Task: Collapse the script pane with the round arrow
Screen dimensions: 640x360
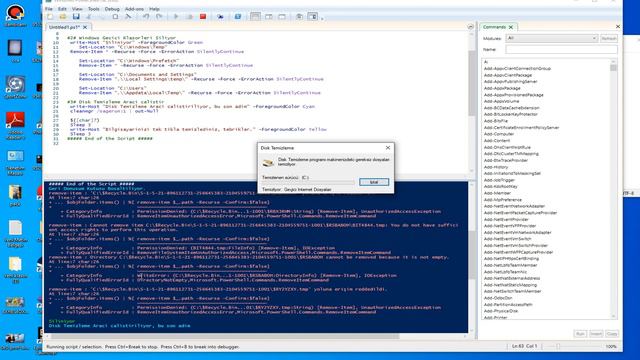Action: coord(470,27)
